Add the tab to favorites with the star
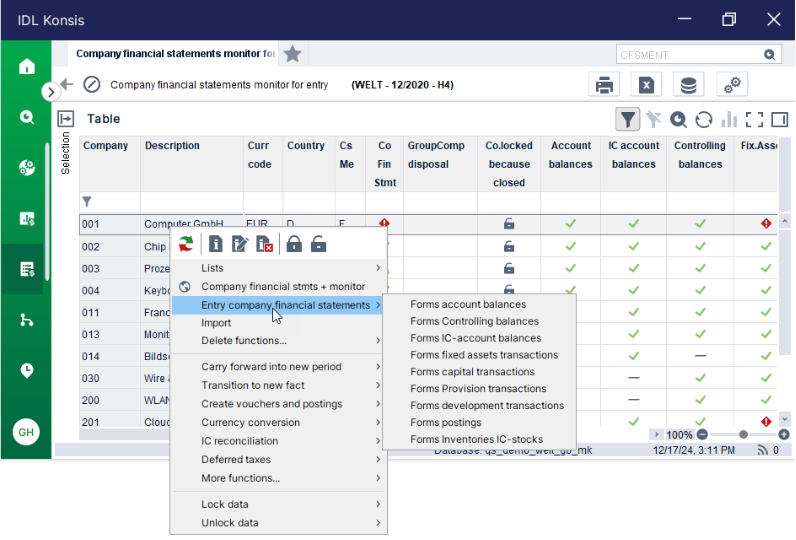This screenshot has width=796, height=540. [x=292, y=54]
